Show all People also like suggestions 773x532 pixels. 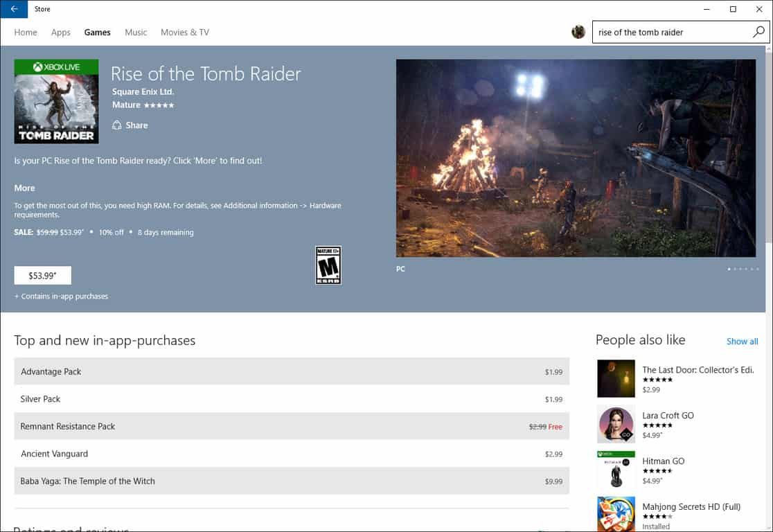coord(742,341)
